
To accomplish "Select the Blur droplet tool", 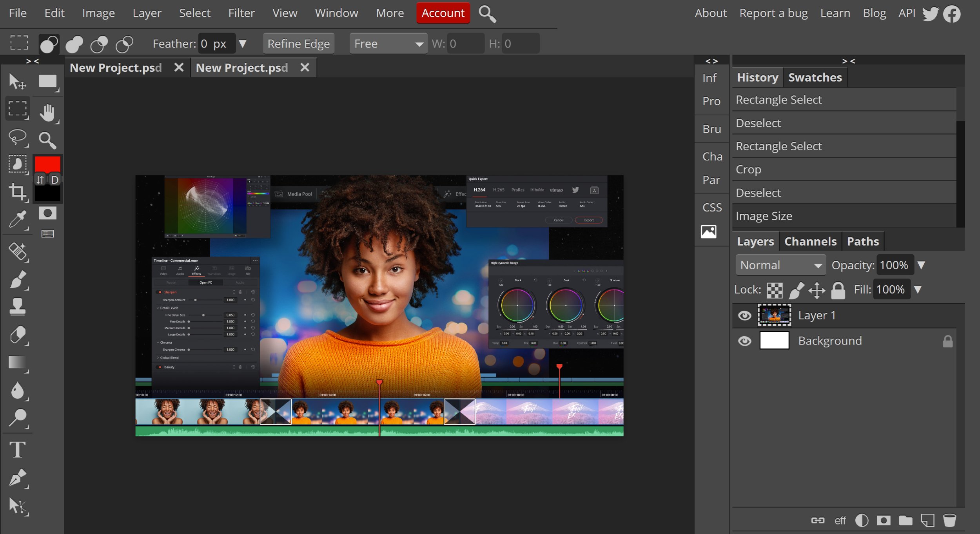I will (x=18, y=390).
